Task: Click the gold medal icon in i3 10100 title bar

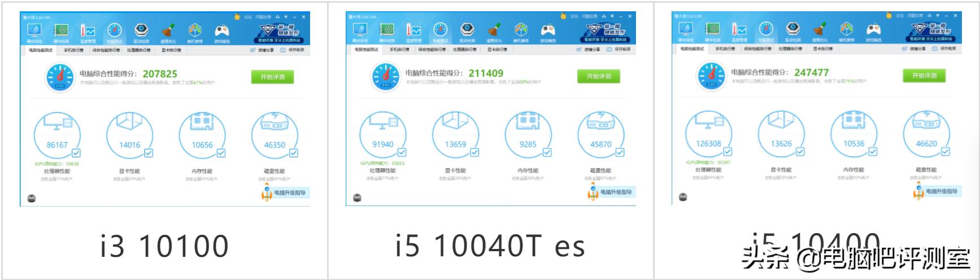Action: 237,17
